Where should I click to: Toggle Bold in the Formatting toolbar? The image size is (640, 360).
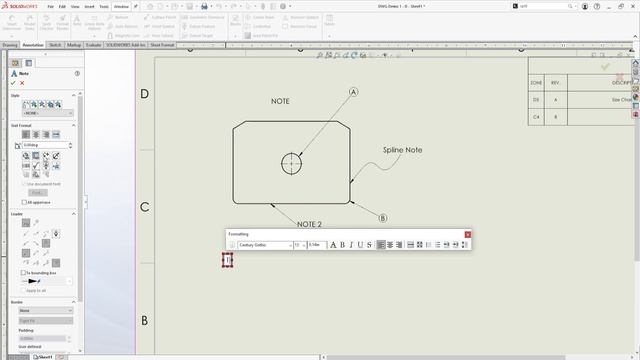pyautogui.click(x=342, y=245)
